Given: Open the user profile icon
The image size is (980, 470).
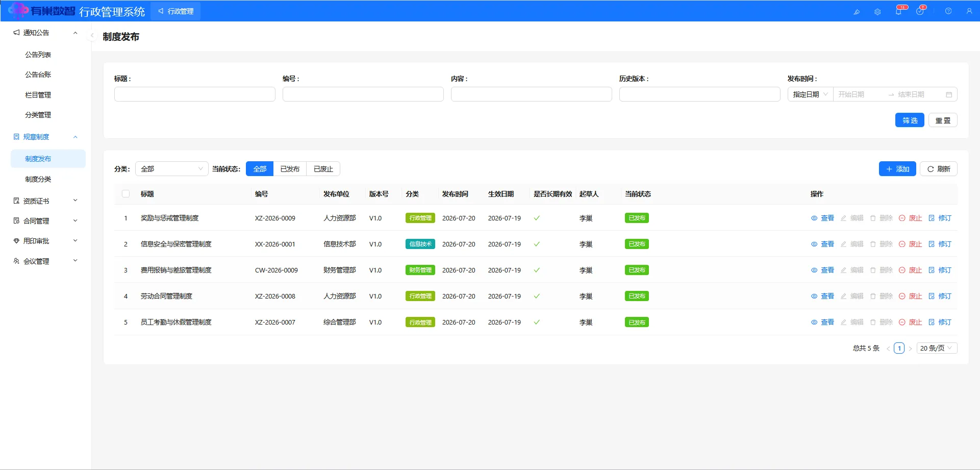Looking at the screenshot, I should click(x=969, y=11).
